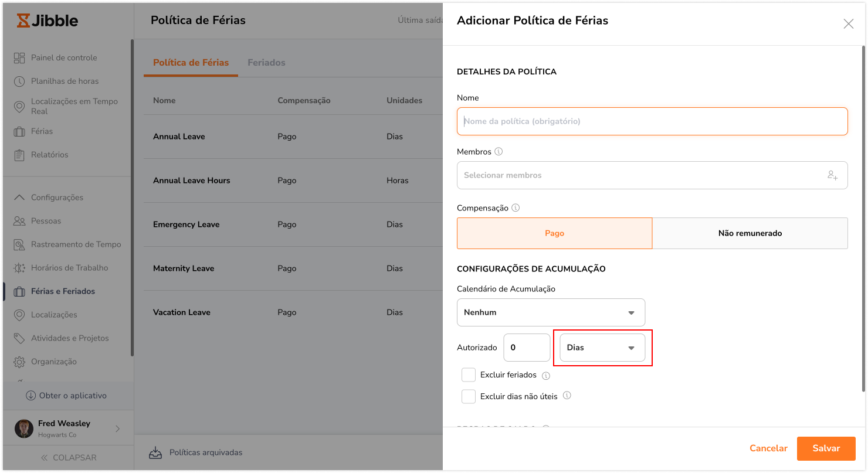Click the Férias e Feriados suitcase icon
The width and height of the screenshot is (868, 473).
(x=19, y=291)
